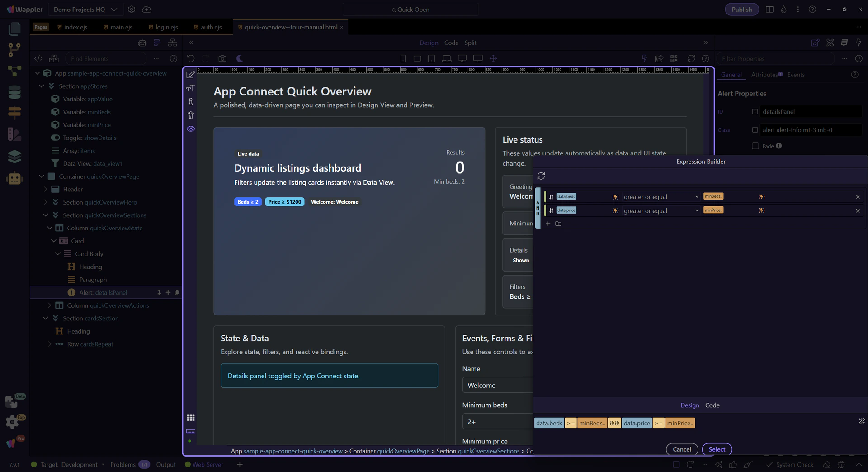Click the Find Elements search field
The width and height of the screenshot is (868, 472).
click(106, 58)
